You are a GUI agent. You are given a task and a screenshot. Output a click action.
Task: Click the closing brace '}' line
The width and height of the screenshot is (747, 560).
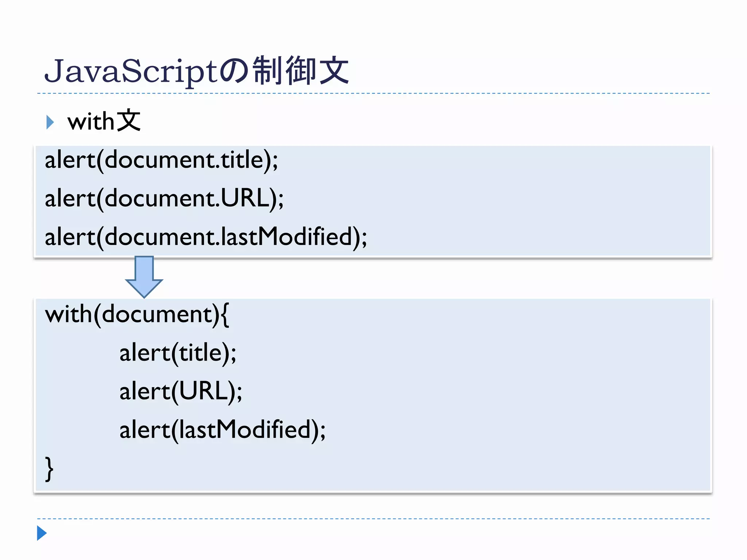point(49,469)
